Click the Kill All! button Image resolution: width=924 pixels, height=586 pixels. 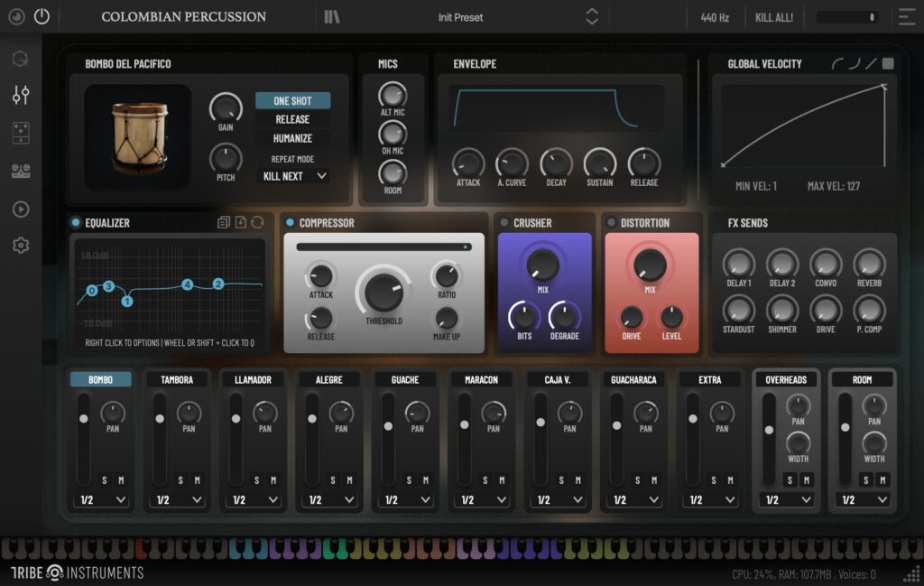coord(773,18)
